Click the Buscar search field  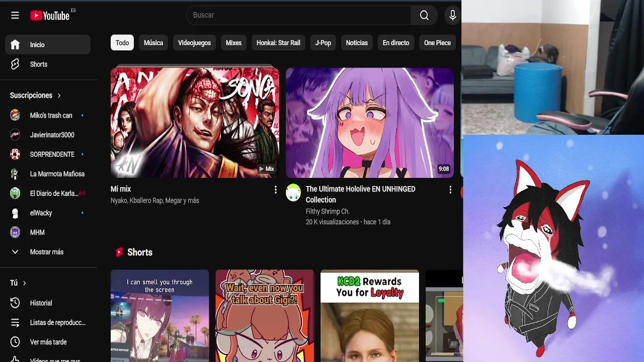(298, 16)
